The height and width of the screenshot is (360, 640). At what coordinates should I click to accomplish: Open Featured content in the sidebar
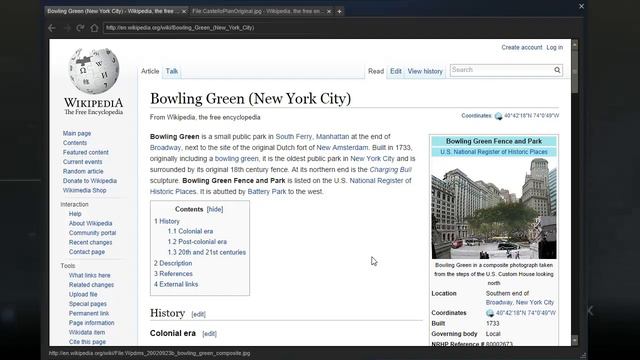coord(86,152)
